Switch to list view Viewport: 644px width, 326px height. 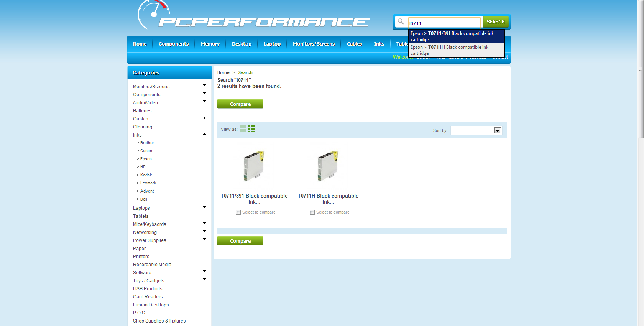252,129
